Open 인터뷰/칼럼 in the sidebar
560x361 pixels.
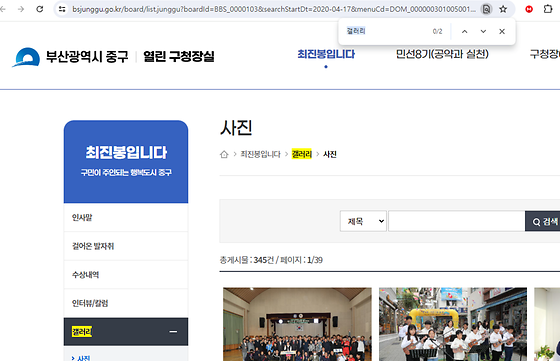click(126, 303)
